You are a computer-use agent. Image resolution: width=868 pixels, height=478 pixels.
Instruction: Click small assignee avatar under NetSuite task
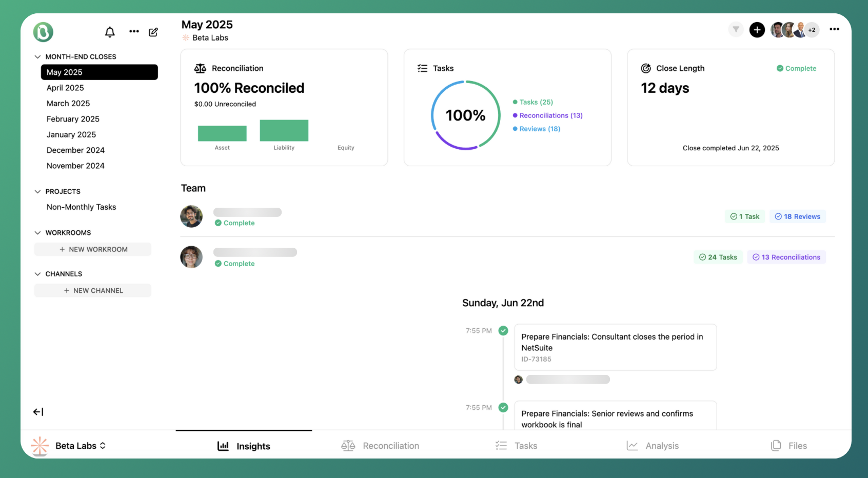coord(518,380)
